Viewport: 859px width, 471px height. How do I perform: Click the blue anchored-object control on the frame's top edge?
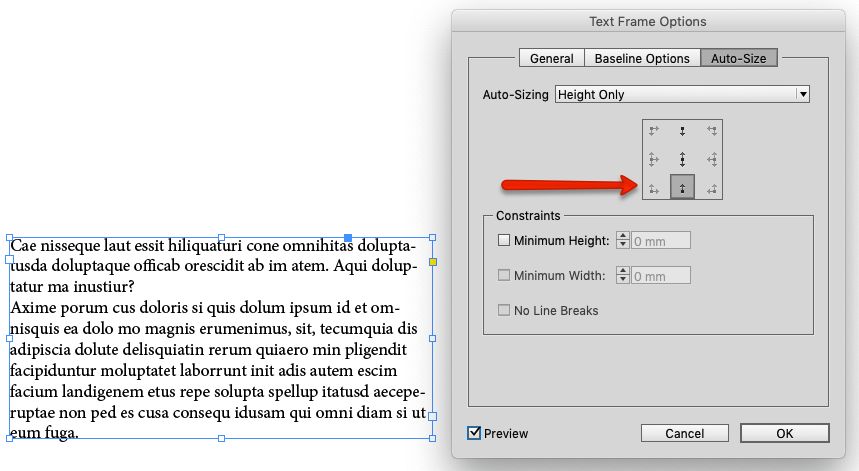[348, 237]
